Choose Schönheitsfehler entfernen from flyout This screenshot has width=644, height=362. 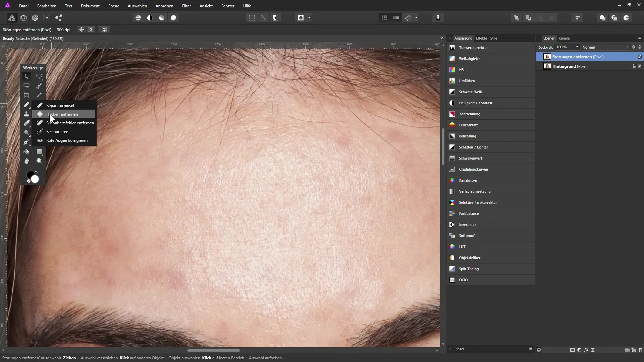pos(64,123)
